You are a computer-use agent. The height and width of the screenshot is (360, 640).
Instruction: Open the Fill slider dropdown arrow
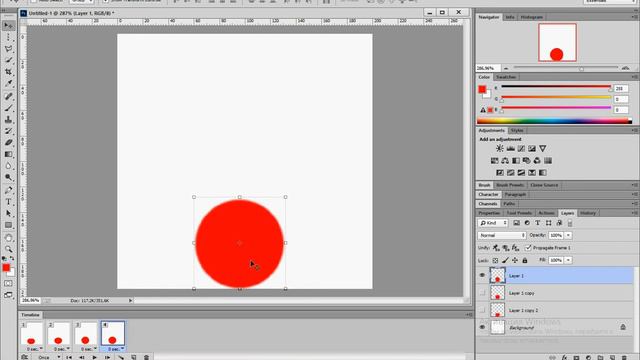point(568,260)
